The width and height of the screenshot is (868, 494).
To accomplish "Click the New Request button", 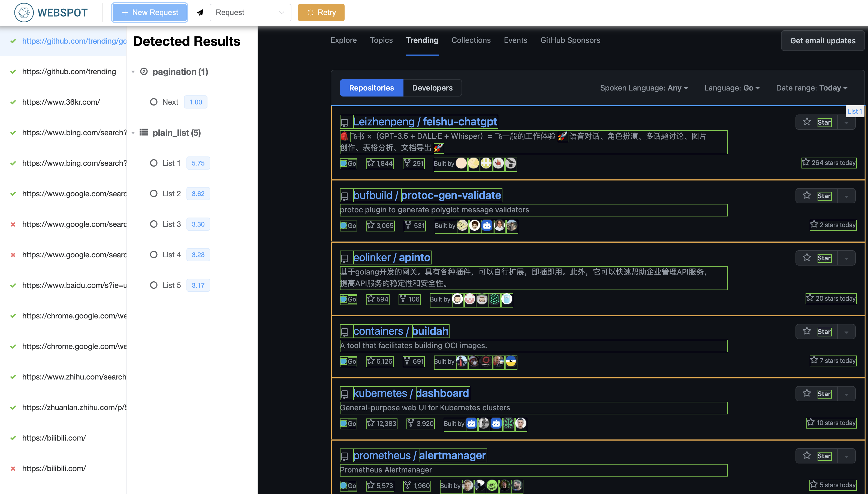I will click(150, 13).
